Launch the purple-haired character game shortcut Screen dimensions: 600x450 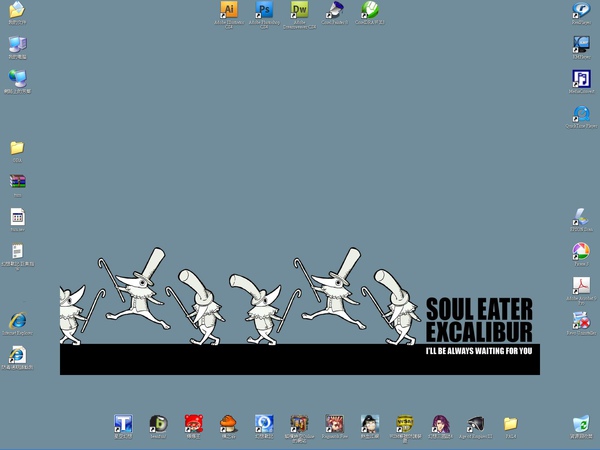[x=440, y=424]
